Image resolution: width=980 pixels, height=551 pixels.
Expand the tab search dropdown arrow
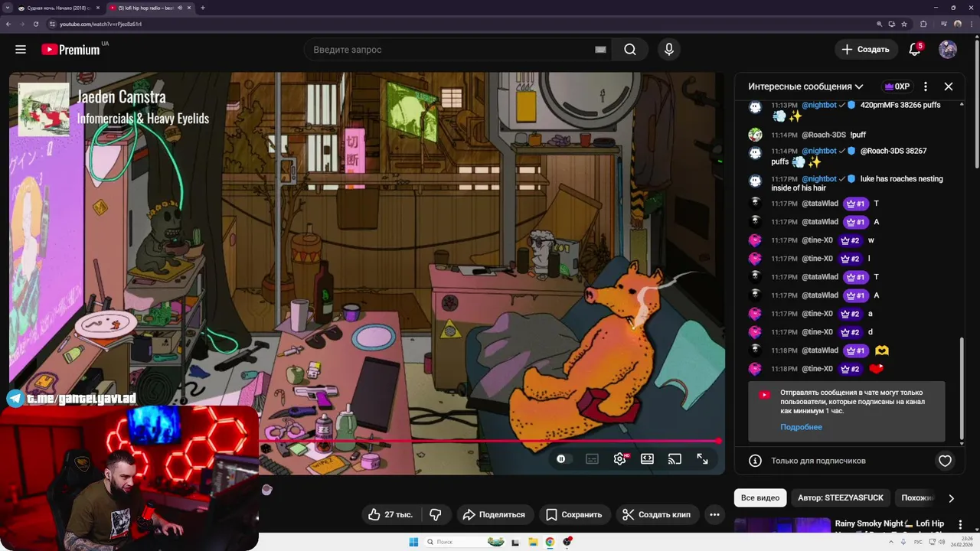click(7, 8)
